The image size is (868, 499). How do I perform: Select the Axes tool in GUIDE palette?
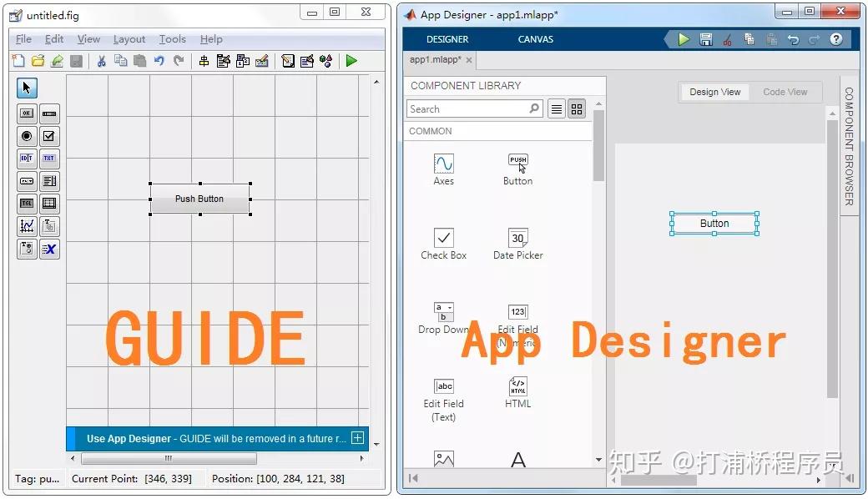(26, 225)
